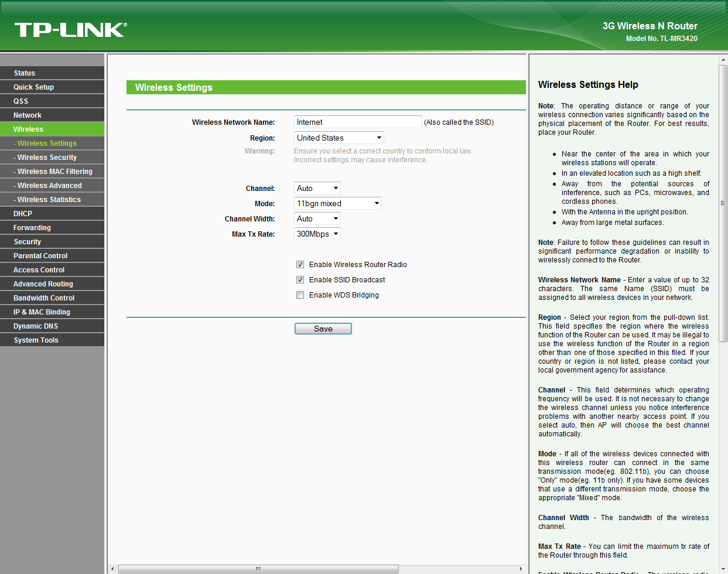Open Wireless Settings submenu item
Image resolution: width=728 pixels, height=574 pixels.
coord(52,143)
